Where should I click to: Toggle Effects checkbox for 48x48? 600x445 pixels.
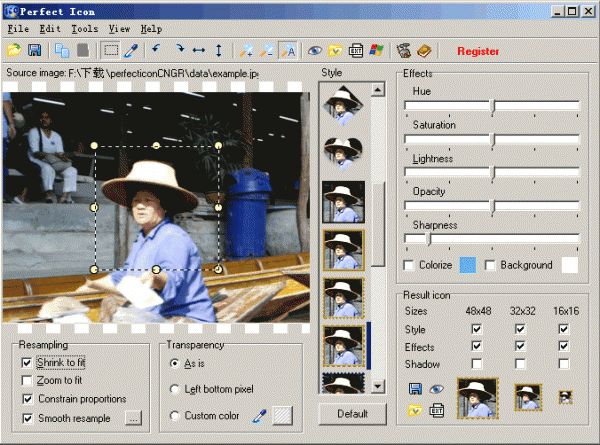click(477, 346)
